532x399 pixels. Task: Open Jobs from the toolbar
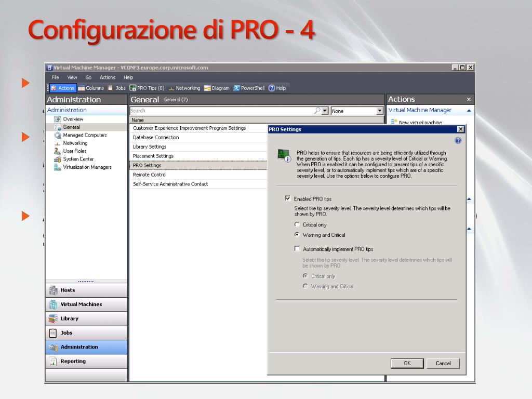click(x=117, y=88)
